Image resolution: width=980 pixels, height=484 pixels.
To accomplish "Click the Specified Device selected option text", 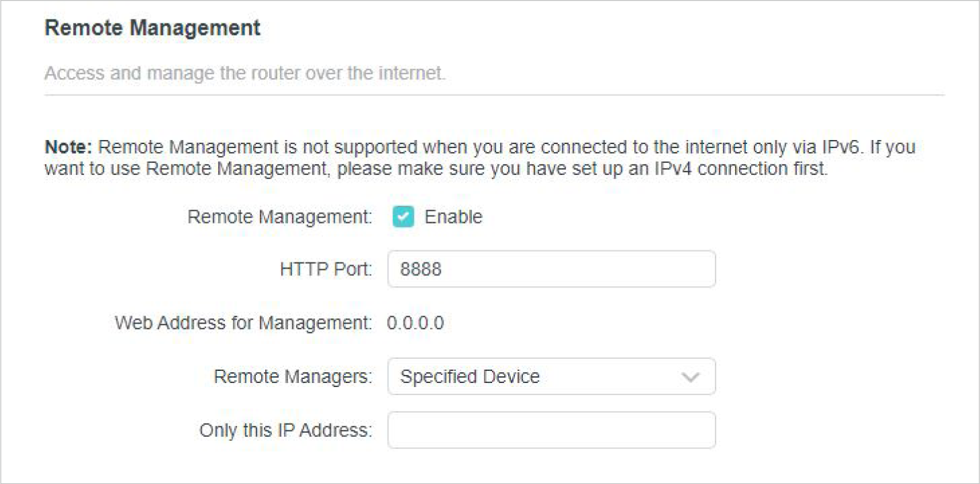I will click(x=470, y=376).
